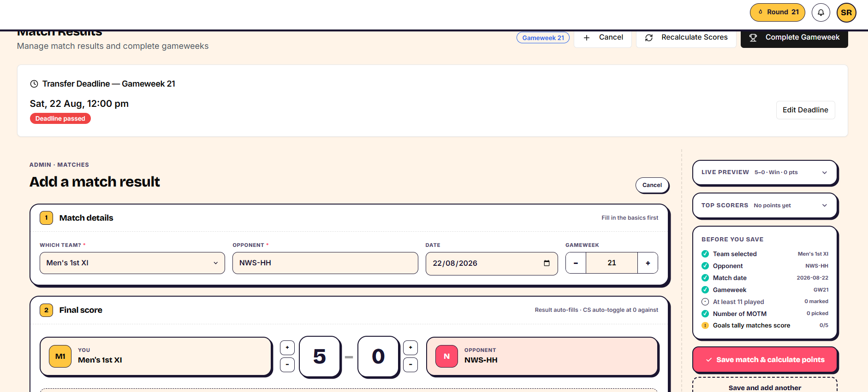Click the At least 11 played row
The width and height of the screenshot is (868, 392).
765,302
